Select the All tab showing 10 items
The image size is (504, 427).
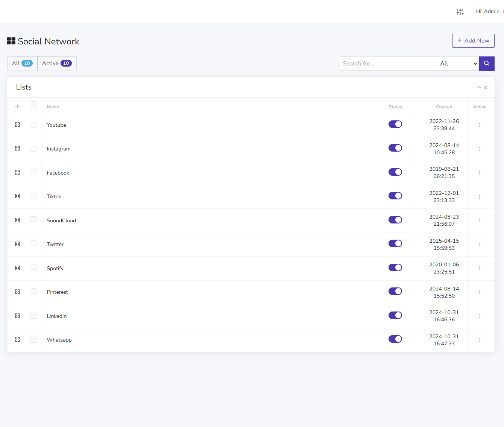pyautogui.click(x=22, y=63)
